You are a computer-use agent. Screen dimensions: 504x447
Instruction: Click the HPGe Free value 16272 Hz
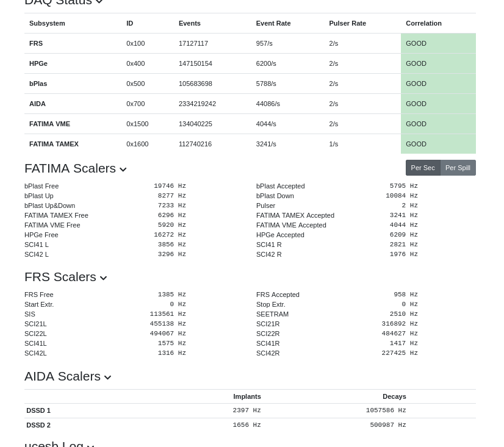[170, 235]
